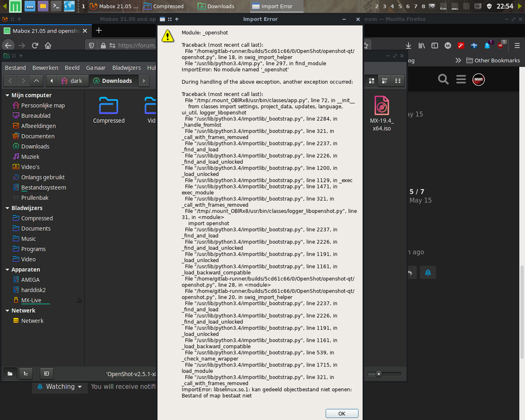Collapse Mijn computer section
This screenshot has height=420, width=525.
pyautogui.click(x=7, y=96)
